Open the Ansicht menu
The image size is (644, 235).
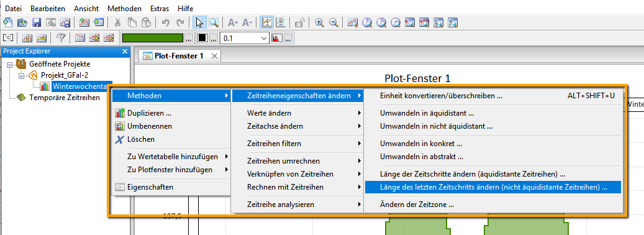pos(87,8)
